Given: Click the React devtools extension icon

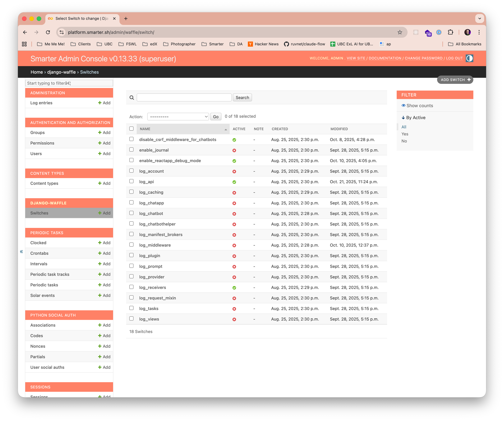Looking at the screenshot, I should point(416,32).
